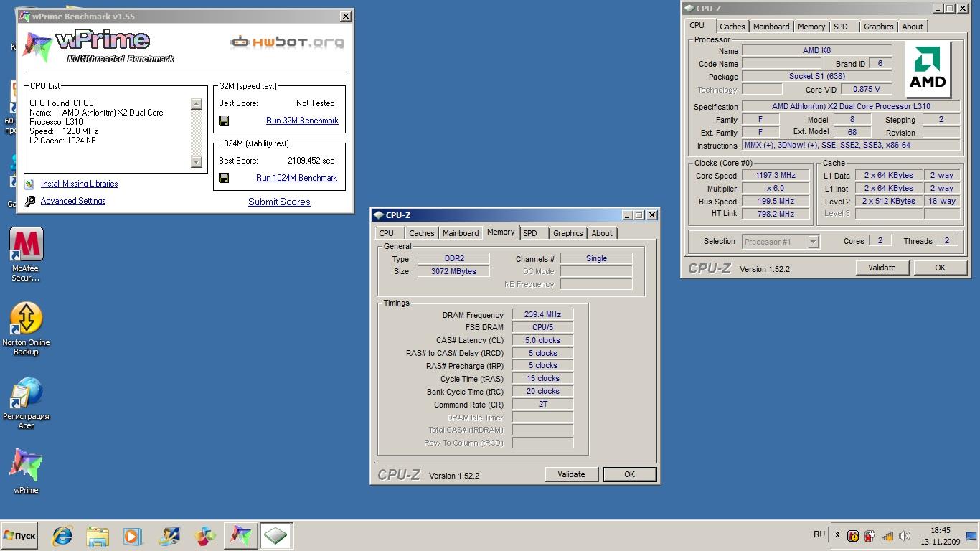
Task: Open the Mainboard tab in CPU-Z Memory window
Action: pyautogui.click(x=460, y=233)
